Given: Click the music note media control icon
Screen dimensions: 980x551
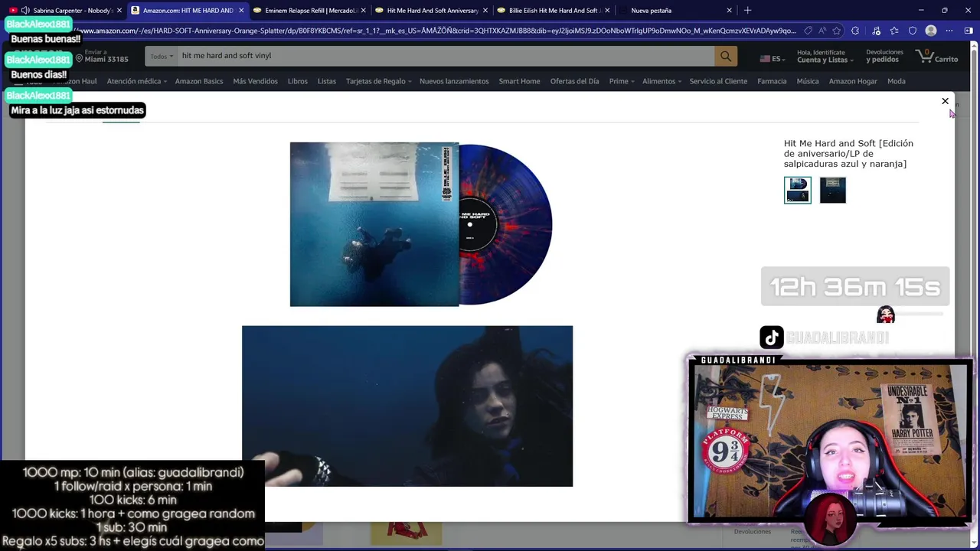Looking at the screenshot, I should coord(876,31).
